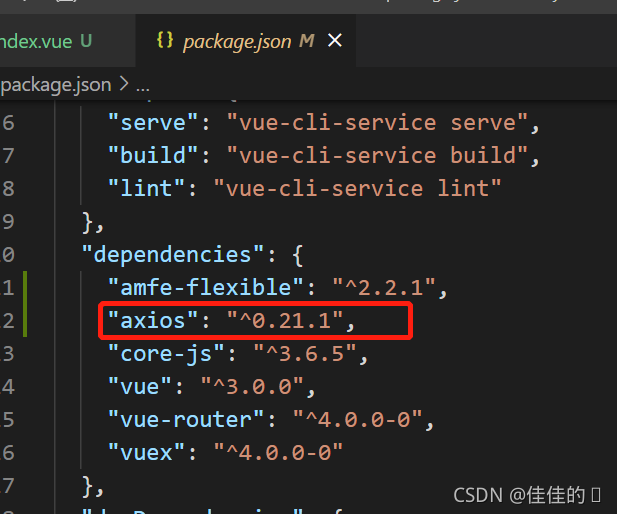Click the "vue-cli-service serve" value
The width and height of the screenshot is (617, 514).
377,123
